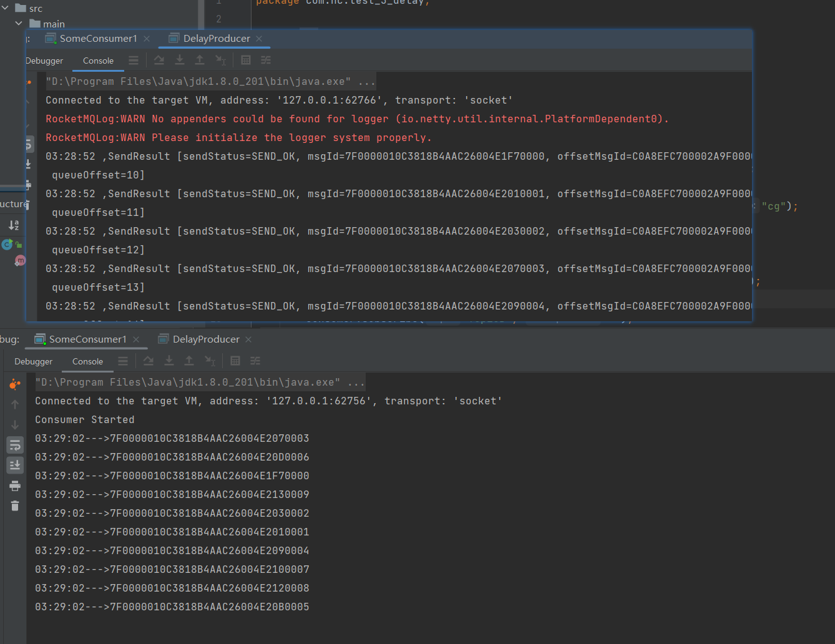Click 'Please initialize the logger system' warning line
This screenshot has width=835, height=644.
click(238, 137)
